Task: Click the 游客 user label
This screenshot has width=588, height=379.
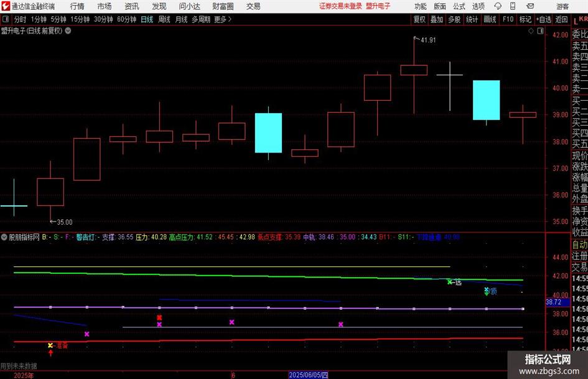Action: click(x=562, y=6)
